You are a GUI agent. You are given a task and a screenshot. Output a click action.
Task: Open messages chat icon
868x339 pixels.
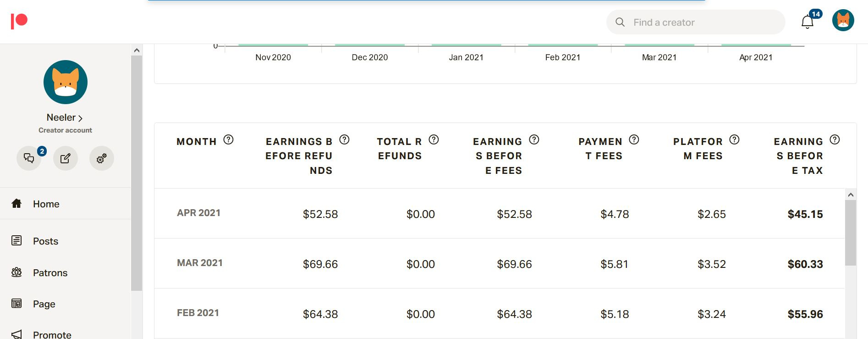(x=29, y=158)
